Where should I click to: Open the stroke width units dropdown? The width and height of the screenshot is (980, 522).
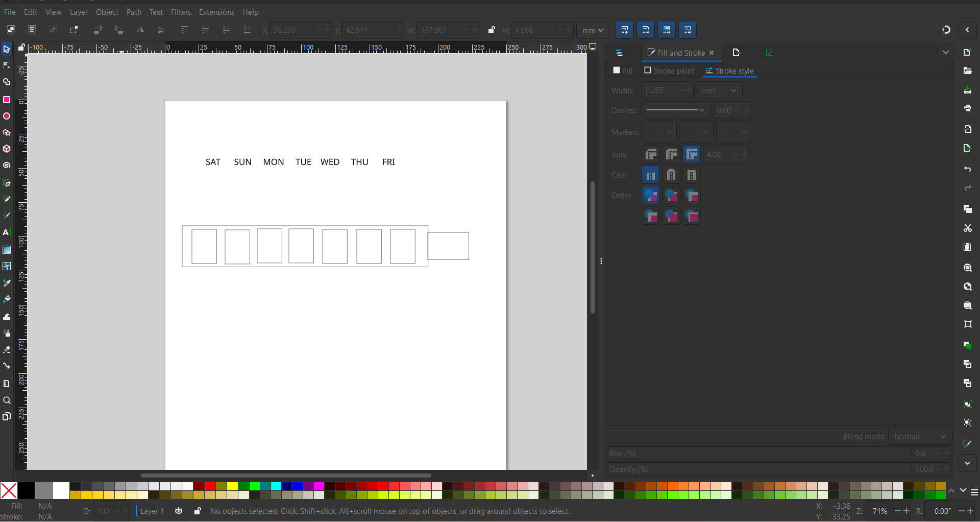tap(719, 90)
